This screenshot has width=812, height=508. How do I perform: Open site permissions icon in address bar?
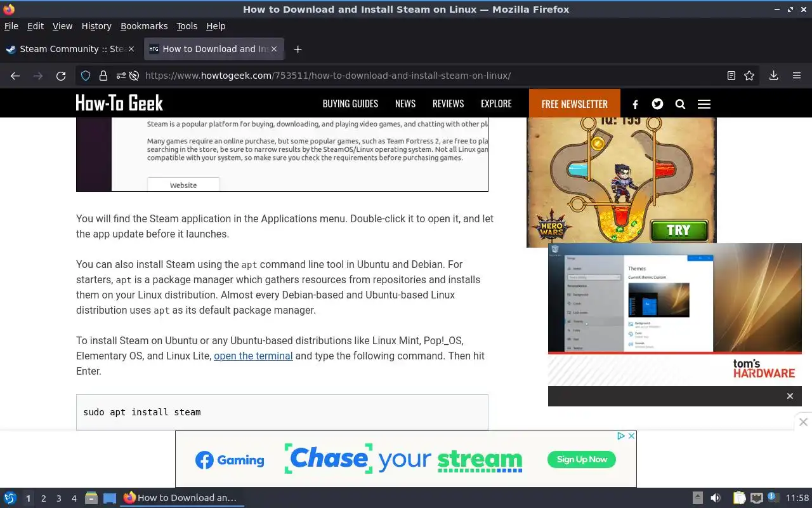click(x=121, y=76)
